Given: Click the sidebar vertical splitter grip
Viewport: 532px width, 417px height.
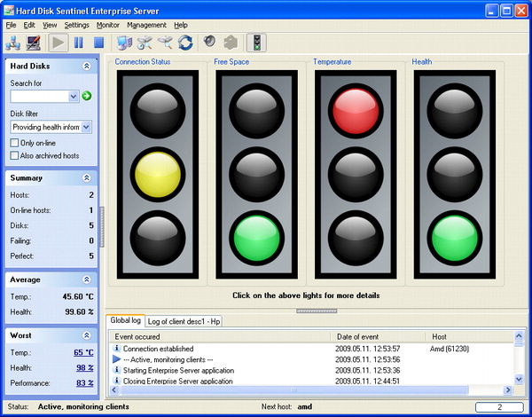Looking at the screenshot, I should tap(102, 226).
